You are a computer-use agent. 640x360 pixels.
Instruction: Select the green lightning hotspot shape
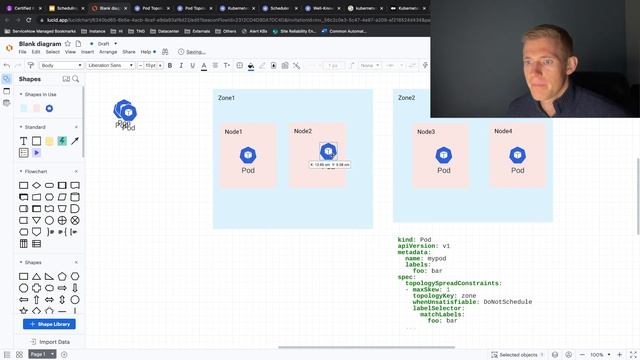[x=62, y=141]
